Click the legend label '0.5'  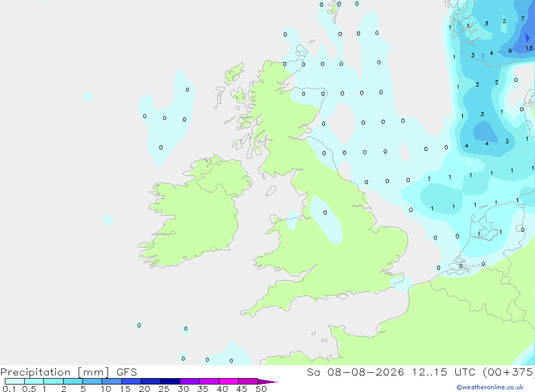tap(29, 389)
